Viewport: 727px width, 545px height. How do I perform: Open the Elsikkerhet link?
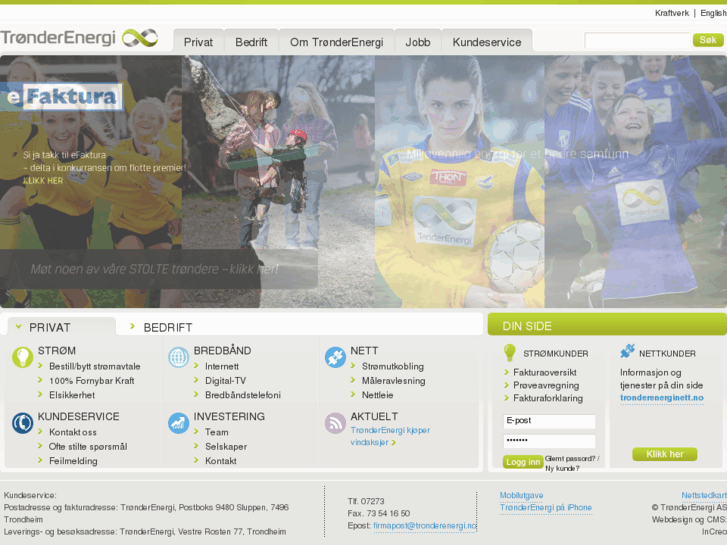(72, 395)
